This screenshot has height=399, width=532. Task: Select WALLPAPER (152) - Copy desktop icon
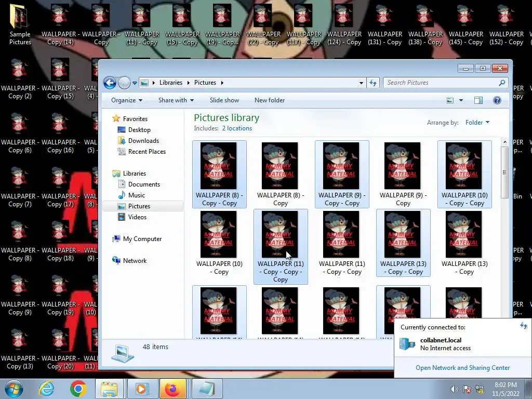pos(506,25)
